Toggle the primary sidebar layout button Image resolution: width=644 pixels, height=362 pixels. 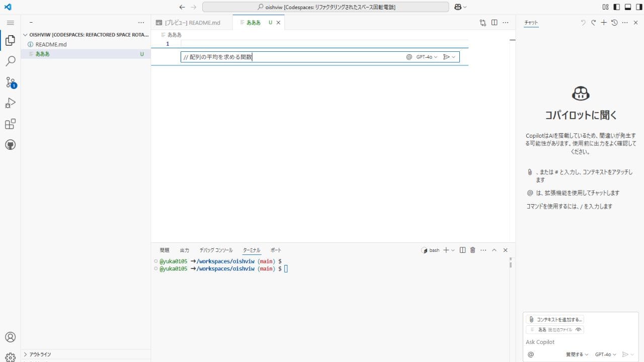[616, 7]
